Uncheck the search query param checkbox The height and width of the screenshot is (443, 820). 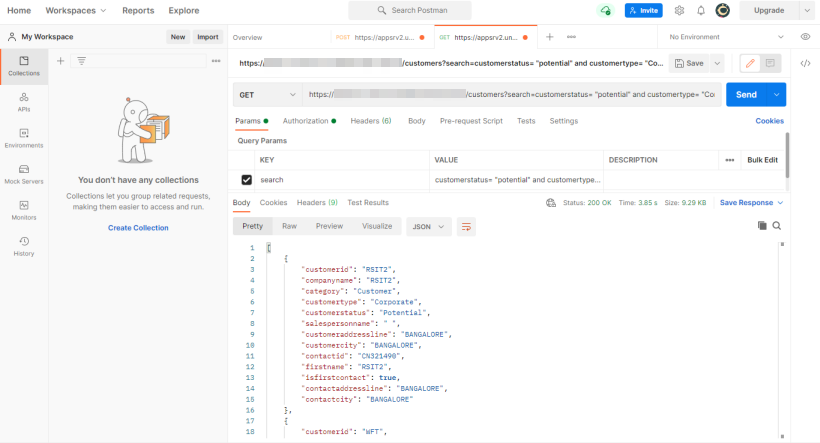(x=246, y=180)
